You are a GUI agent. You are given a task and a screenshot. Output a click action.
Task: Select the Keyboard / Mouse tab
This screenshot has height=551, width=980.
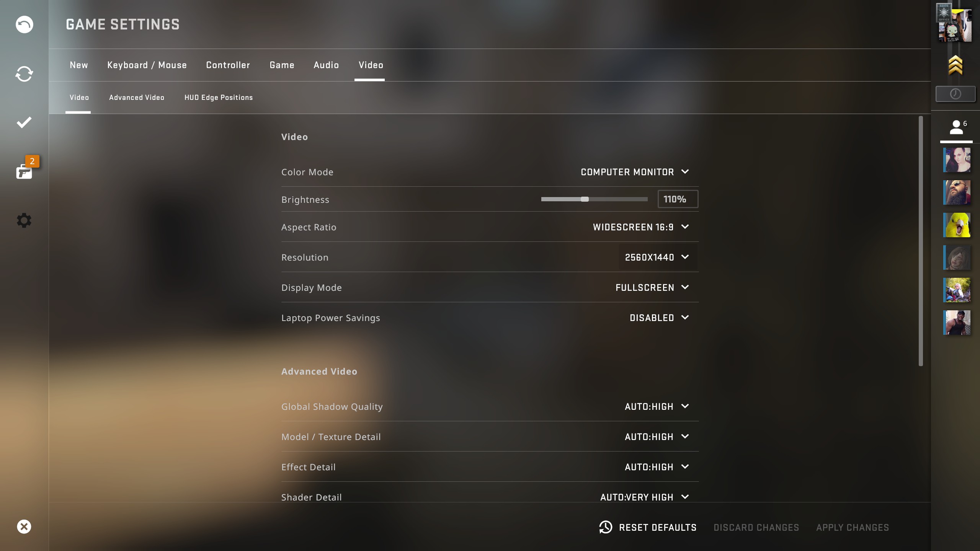tap(147, 65)
